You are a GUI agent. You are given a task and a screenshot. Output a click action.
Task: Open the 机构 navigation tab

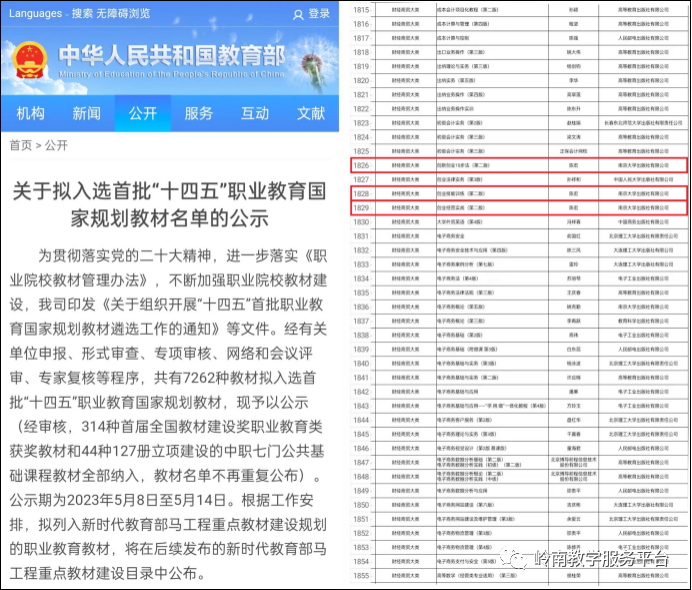pyautogui.click(x=30, y=113)
